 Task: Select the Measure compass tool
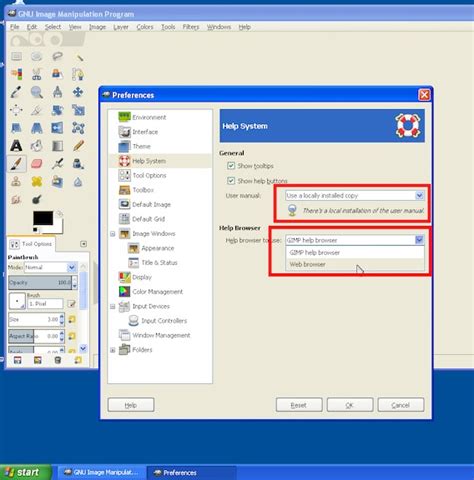(57, 92)
